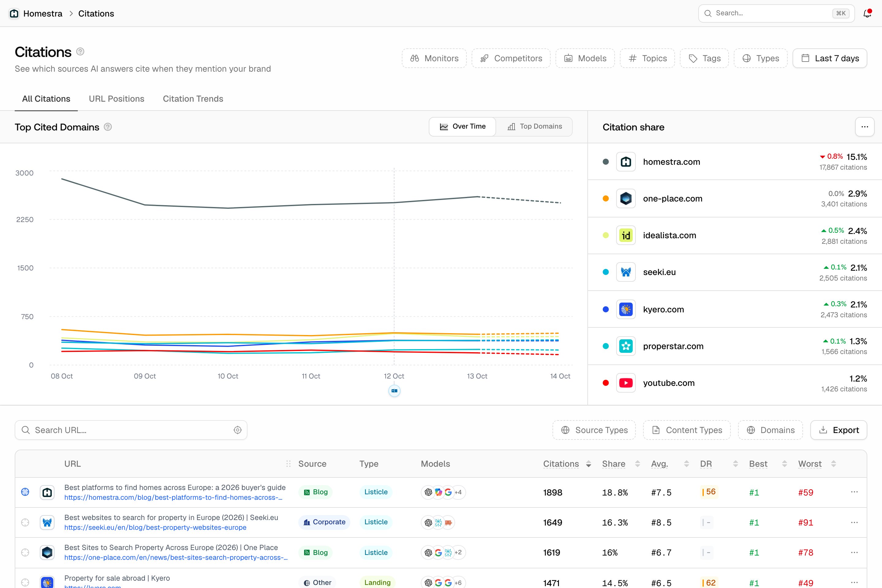Focus the top Search box

point(776,13)
